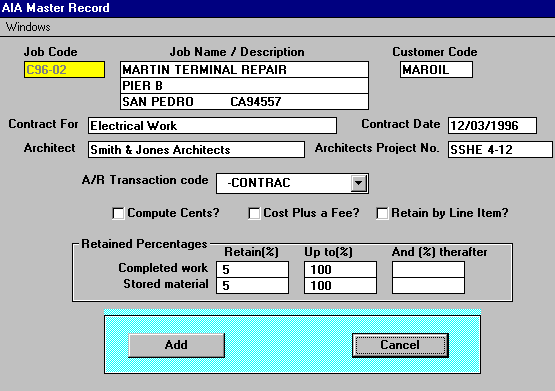Click the Stored material Up to(%) field
This screenshot has height=391, width=555.
pyautogui.click(x=340, y=286)
